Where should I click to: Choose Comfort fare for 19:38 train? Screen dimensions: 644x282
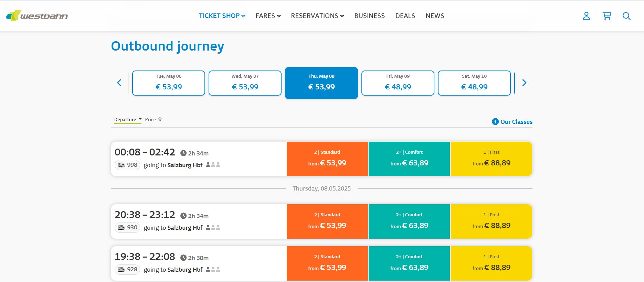point(409,263)
